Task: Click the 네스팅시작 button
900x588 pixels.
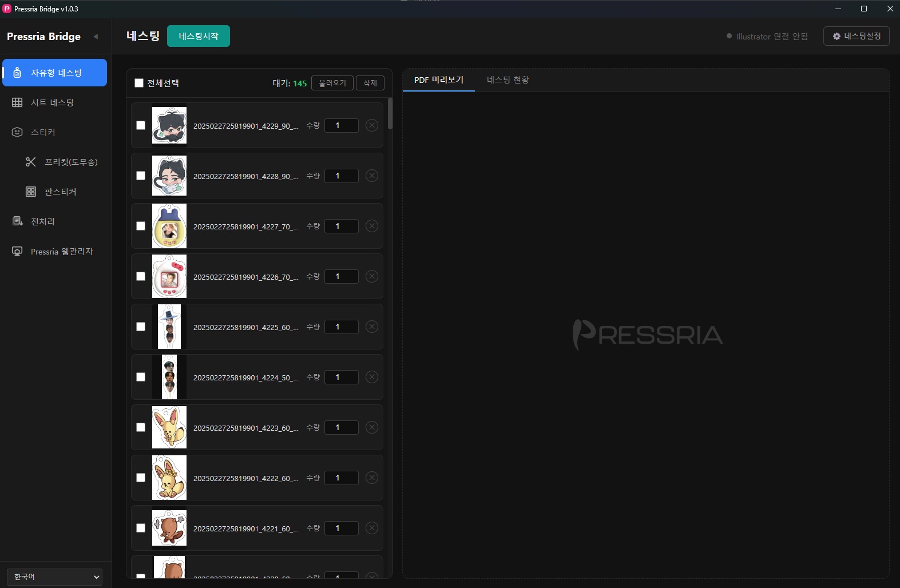Action: [199, 36]
